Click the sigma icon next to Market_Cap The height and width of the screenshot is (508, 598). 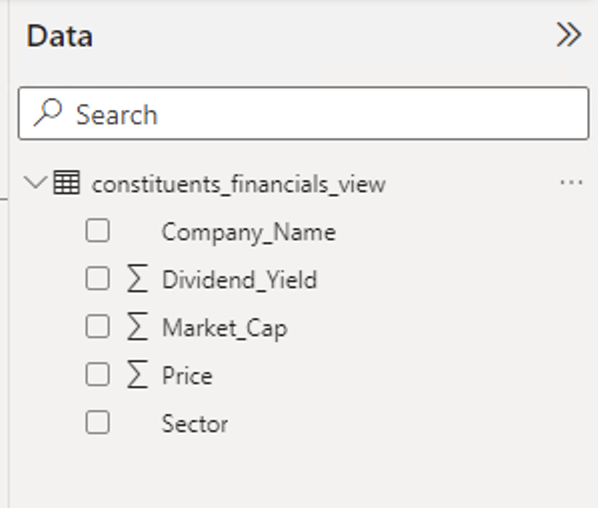point(137,326)
